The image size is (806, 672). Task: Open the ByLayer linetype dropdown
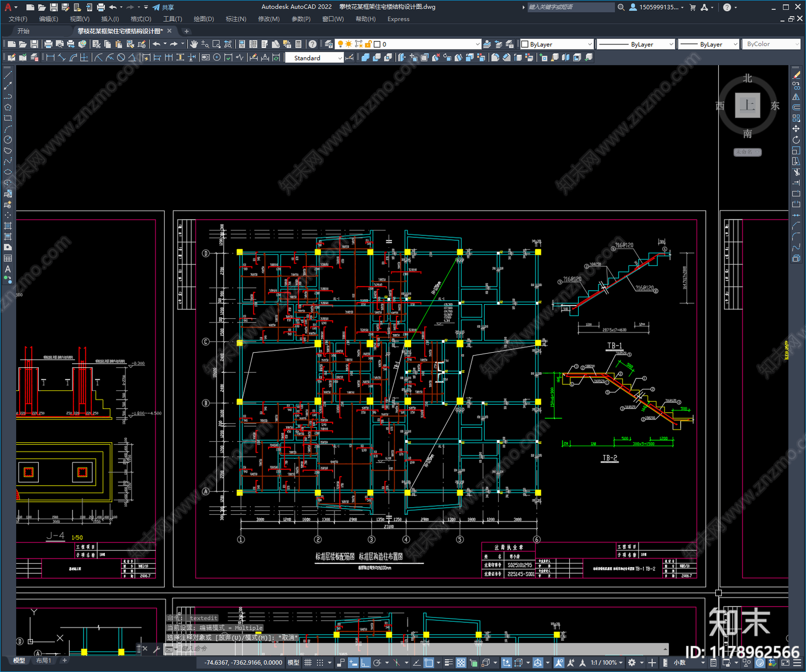click(x=635, y=44)
